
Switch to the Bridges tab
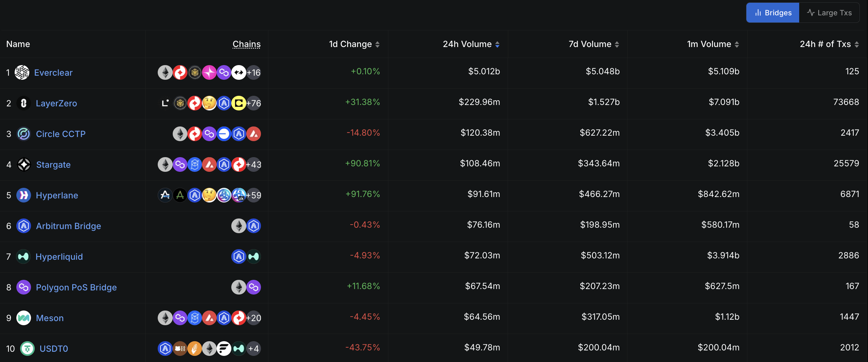pos(773,13)
